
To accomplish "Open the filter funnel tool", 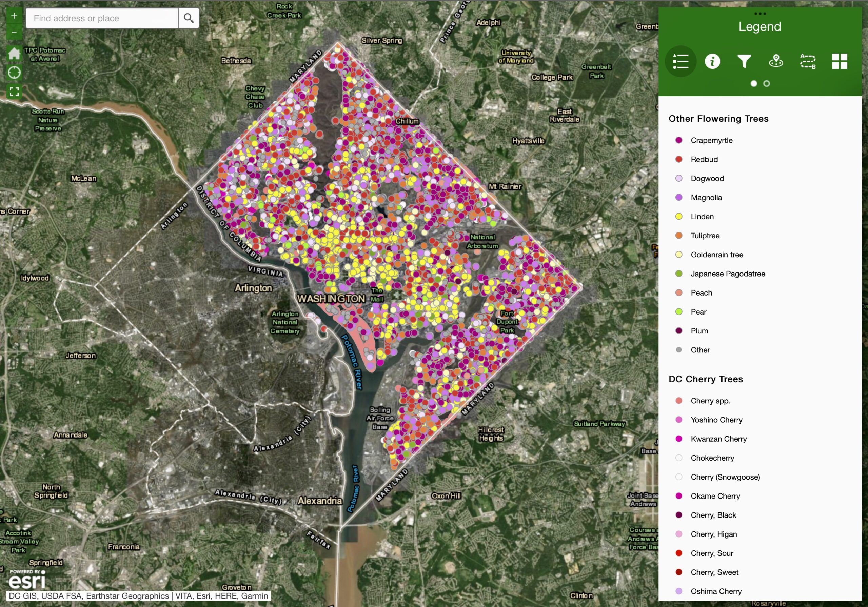I will pos(744,61).
